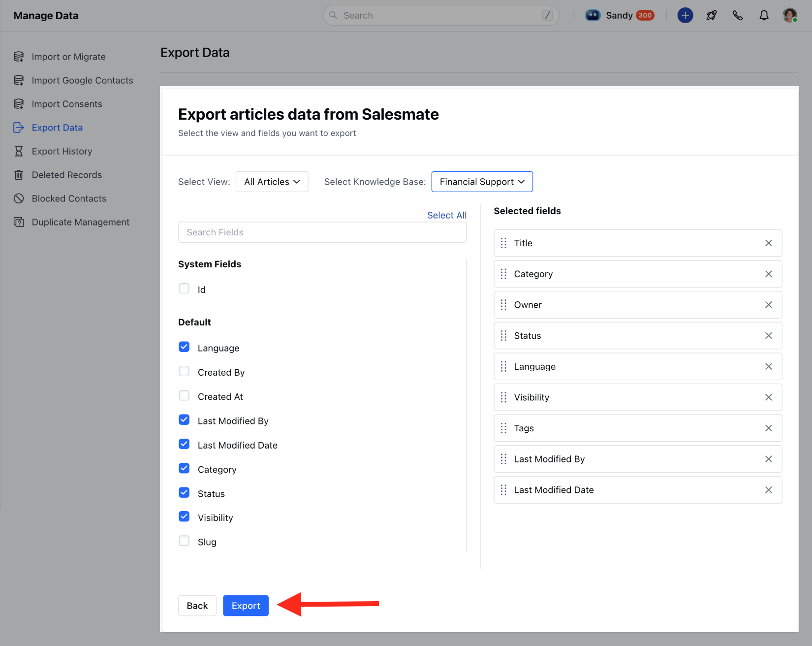
Task: Click the Export Data arrow icon
Action: [x=19, y=128]
